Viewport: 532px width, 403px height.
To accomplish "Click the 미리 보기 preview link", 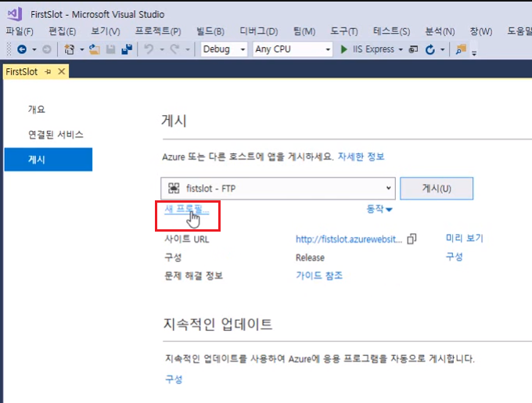I will (465, 238).
